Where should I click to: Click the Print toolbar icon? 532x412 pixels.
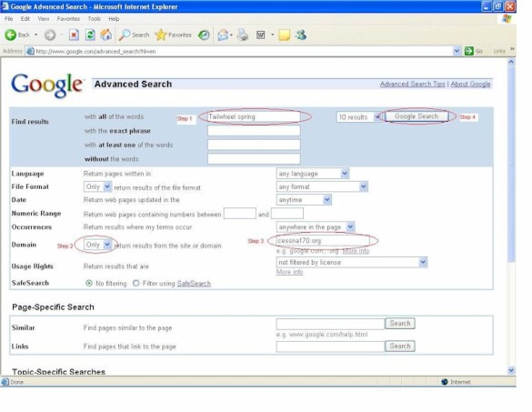243,35
